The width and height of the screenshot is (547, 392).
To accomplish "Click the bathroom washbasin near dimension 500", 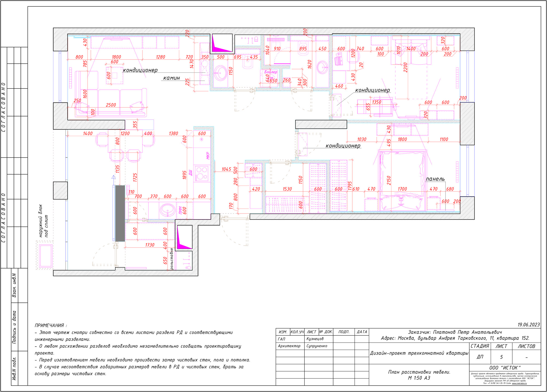I will 220,73.
